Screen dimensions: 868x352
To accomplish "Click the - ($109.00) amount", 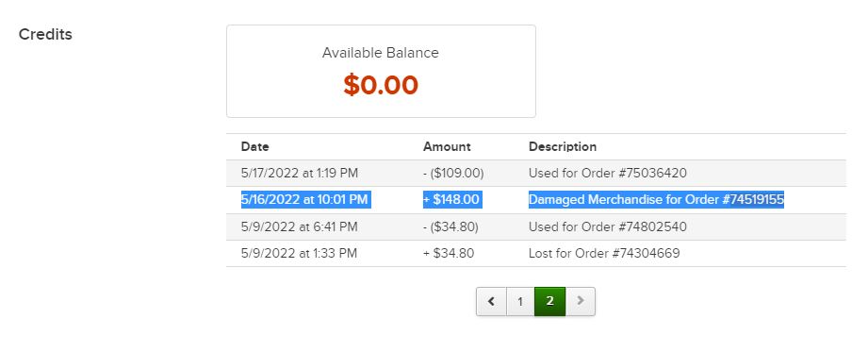I will (453, 173).
